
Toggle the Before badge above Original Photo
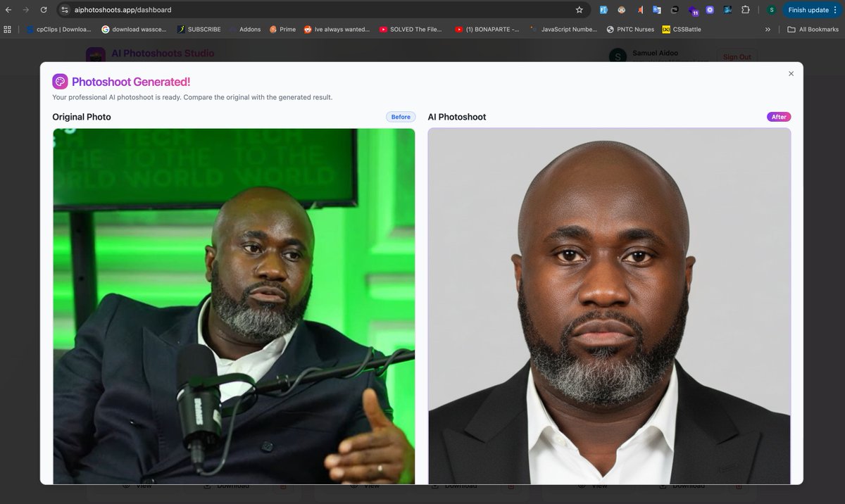click(400, 116)
